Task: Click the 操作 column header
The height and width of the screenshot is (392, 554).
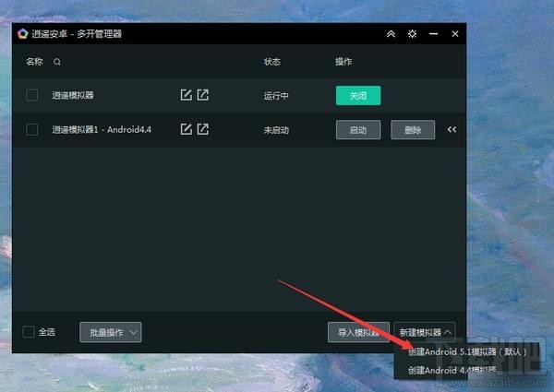Action: [343, 62]
